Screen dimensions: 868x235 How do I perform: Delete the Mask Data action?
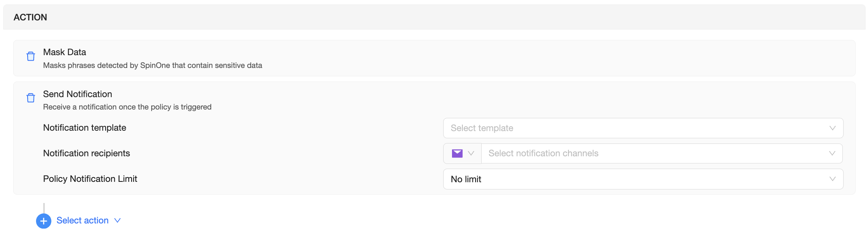[31, 56]
